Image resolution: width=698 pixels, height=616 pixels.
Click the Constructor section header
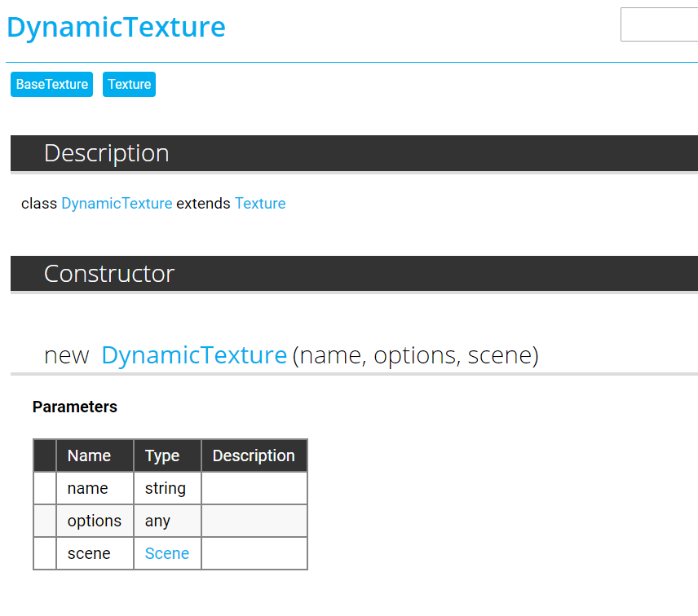[x=109, y=274]
